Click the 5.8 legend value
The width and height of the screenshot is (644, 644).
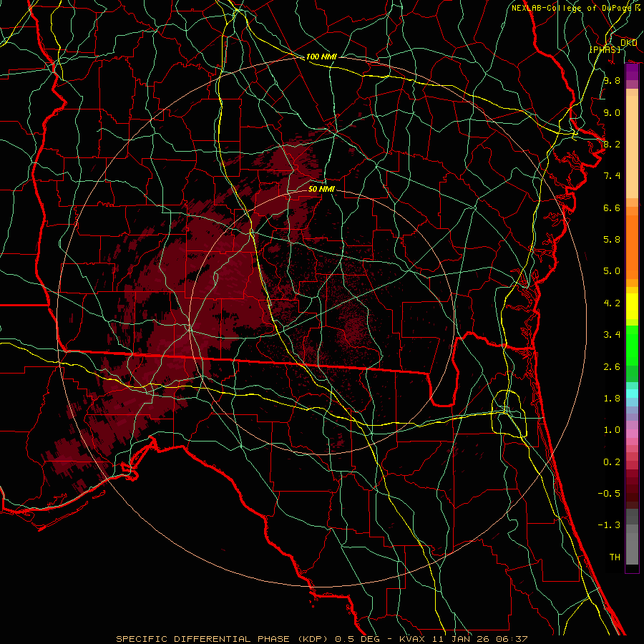point(612,240)
